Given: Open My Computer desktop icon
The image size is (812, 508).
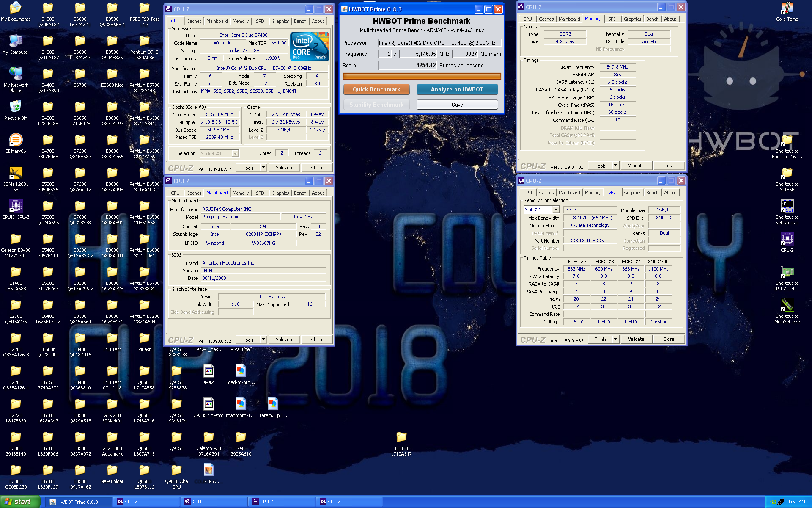Looking at the screenshot, I should 16,45.
